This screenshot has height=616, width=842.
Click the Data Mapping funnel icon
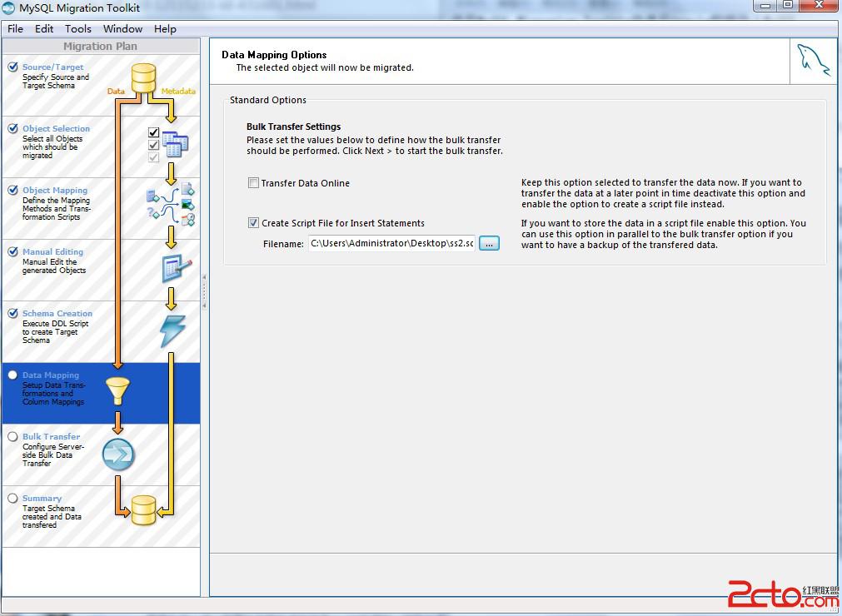117,390
